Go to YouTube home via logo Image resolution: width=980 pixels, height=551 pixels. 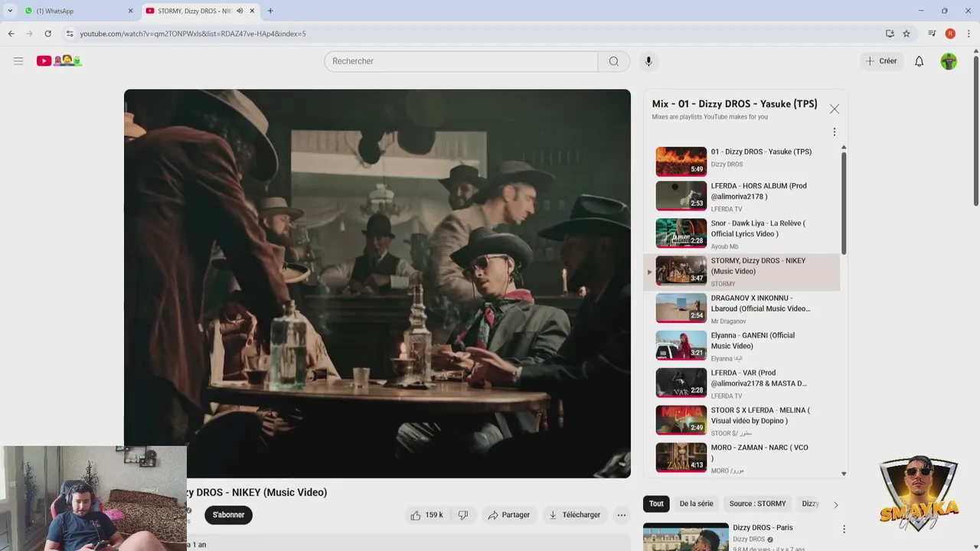point(59,61)
